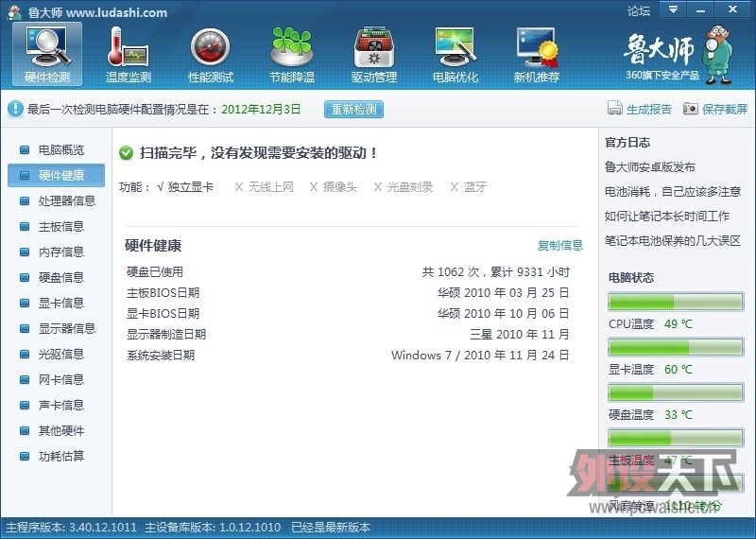
Task: Click the 鲁大师 logo mascot
Action: [x=718, y=55]
